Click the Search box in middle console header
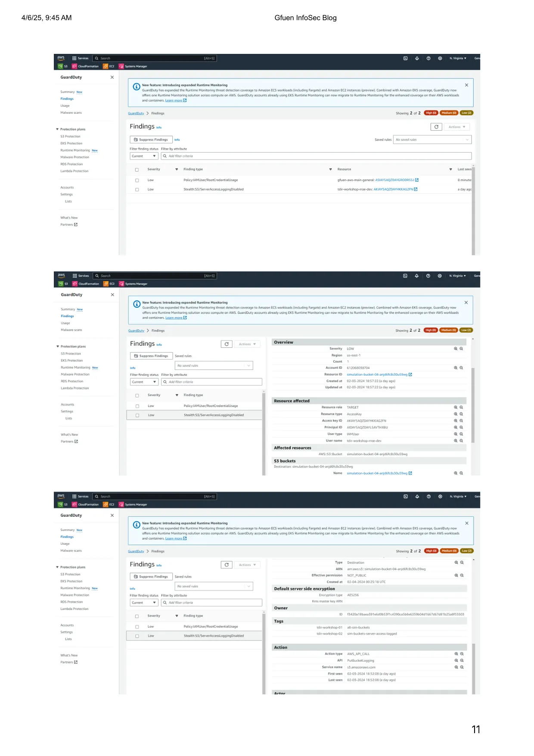This screenshot has width=534, height=756. point(155,276)
